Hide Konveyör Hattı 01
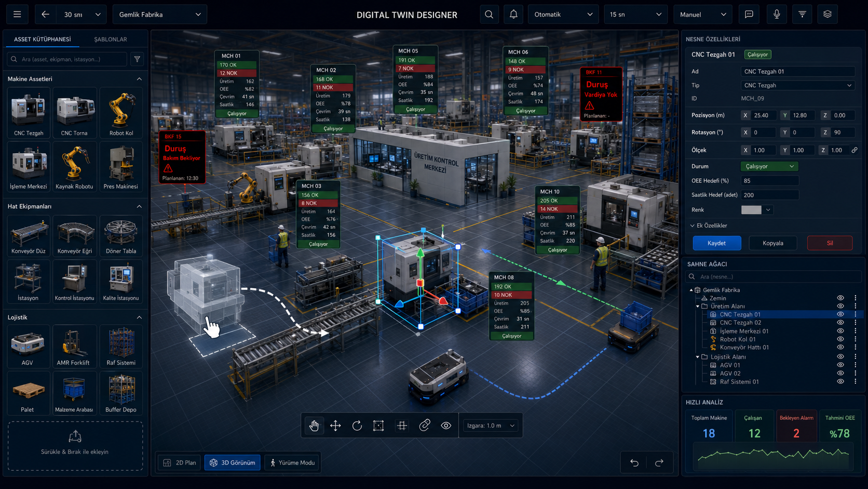868x489 pixels. pos(840,347)
